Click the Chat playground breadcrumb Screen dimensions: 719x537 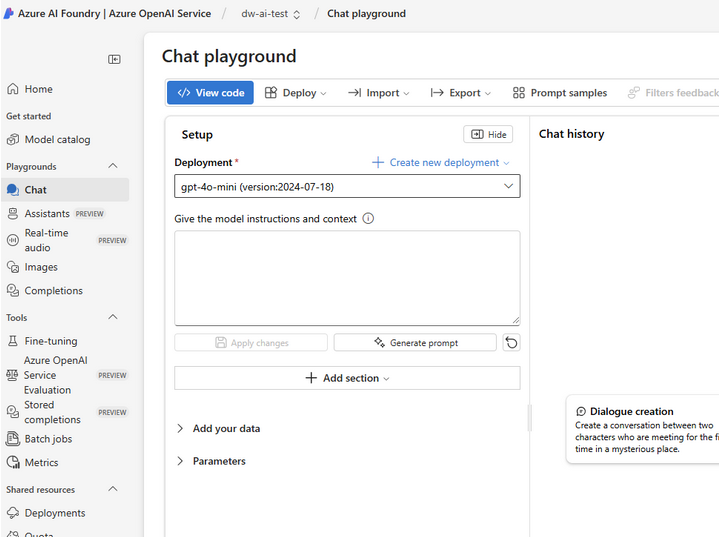pos(366,14)
